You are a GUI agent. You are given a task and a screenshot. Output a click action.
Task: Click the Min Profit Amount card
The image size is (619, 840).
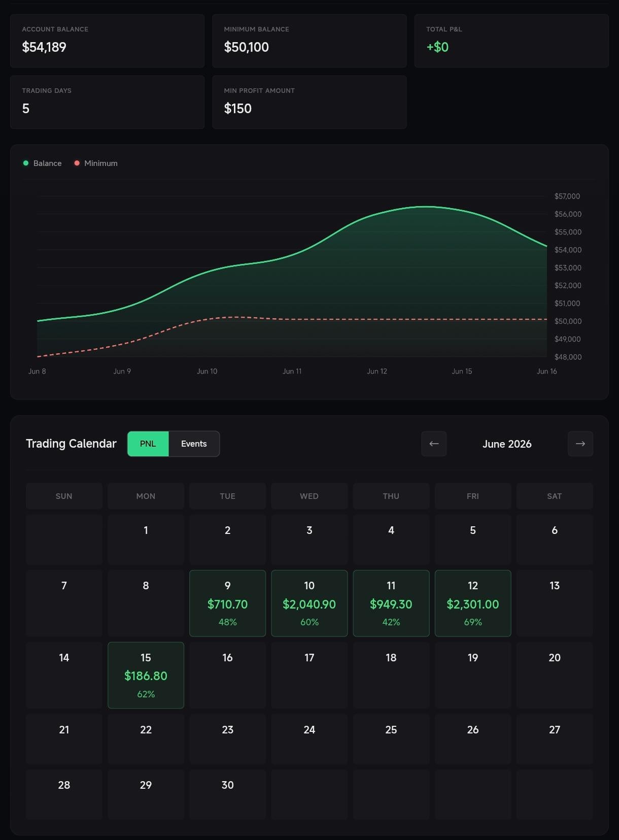pyautogui.click(x=309, y=102)
